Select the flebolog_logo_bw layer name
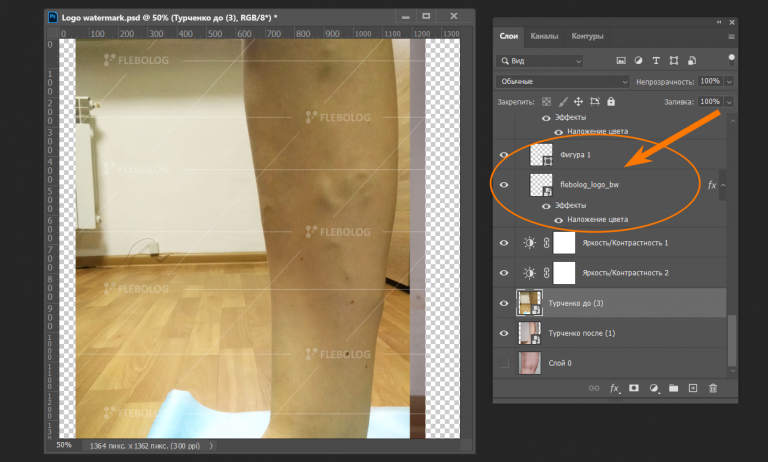 click(x=589, y=185)
